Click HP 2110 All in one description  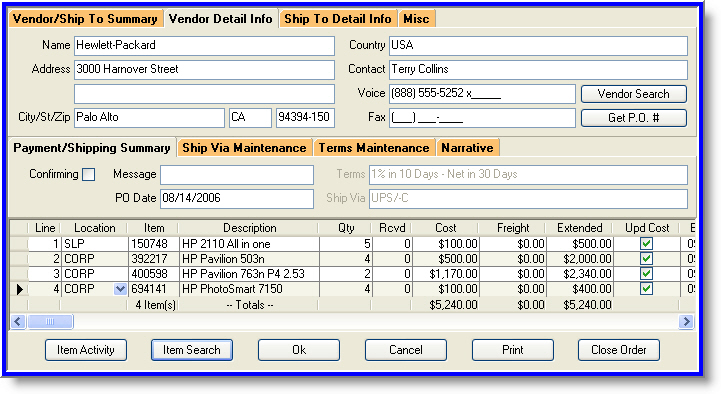click(249, 244)
